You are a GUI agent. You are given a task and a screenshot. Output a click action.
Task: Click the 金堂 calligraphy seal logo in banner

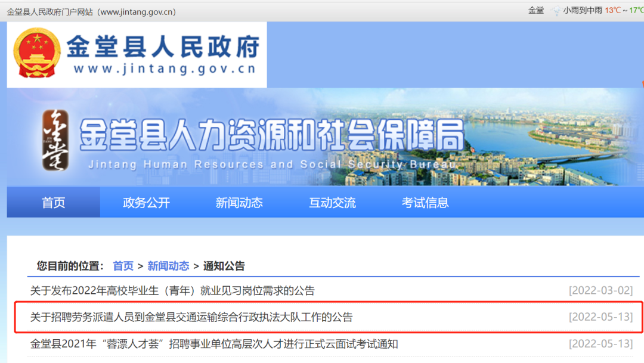55,140
